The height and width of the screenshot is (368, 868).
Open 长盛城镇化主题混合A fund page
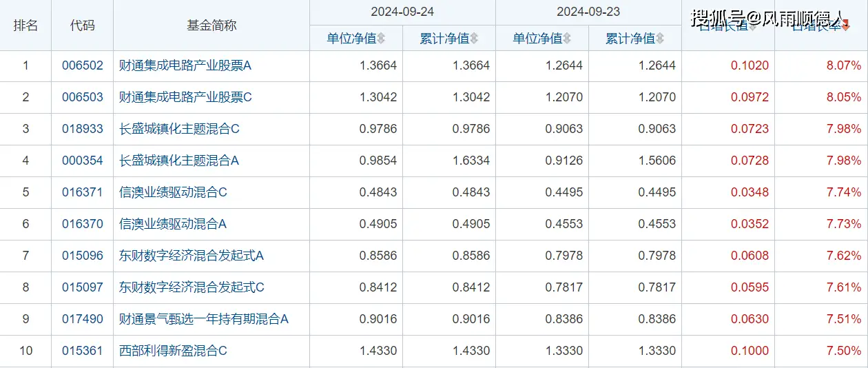(x=179, y=161)
